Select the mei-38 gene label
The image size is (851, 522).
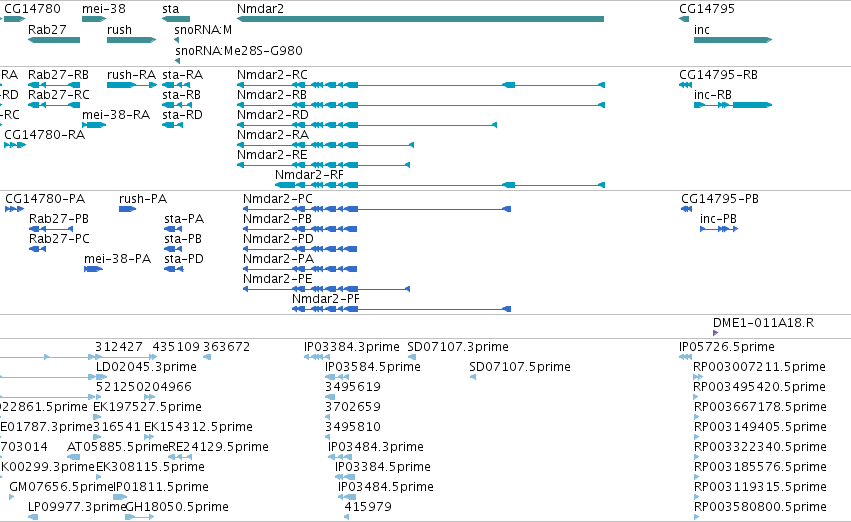[x=104, y=9]
